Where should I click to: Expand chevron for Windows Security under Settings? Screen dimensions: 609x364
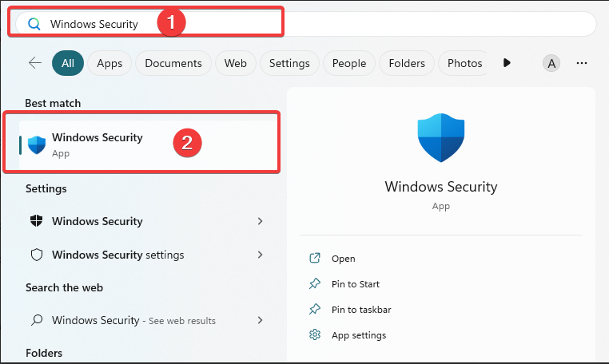coord(261,221)
